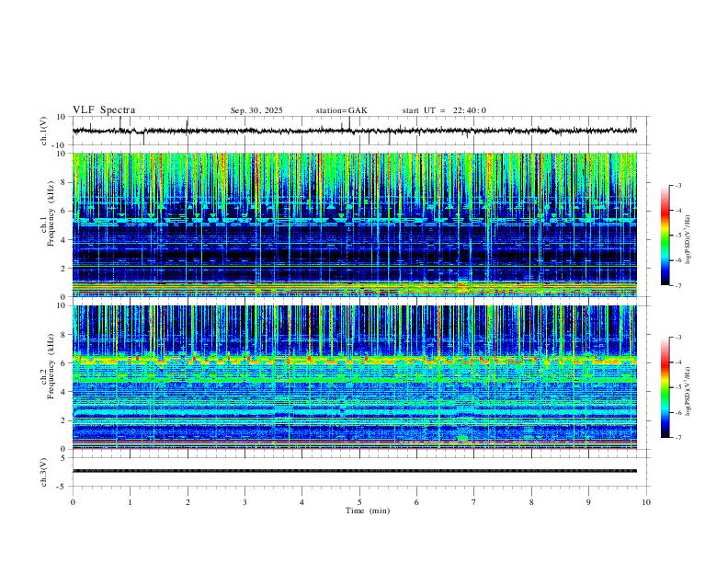728x563 pixels.
Task: Click the ch.1 spectrogram plot area
Action: pyautogui.click(x=355, y=224)
